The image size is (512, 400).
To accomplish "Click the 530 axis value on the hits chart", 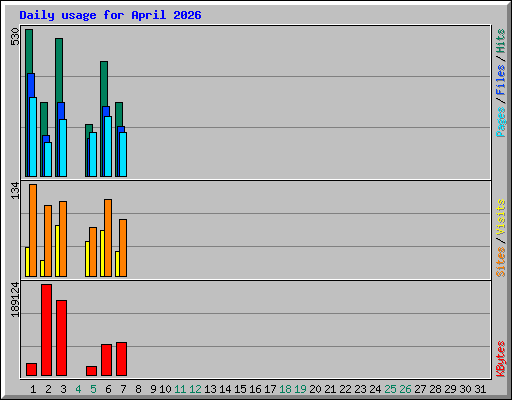I will [15, 36].
